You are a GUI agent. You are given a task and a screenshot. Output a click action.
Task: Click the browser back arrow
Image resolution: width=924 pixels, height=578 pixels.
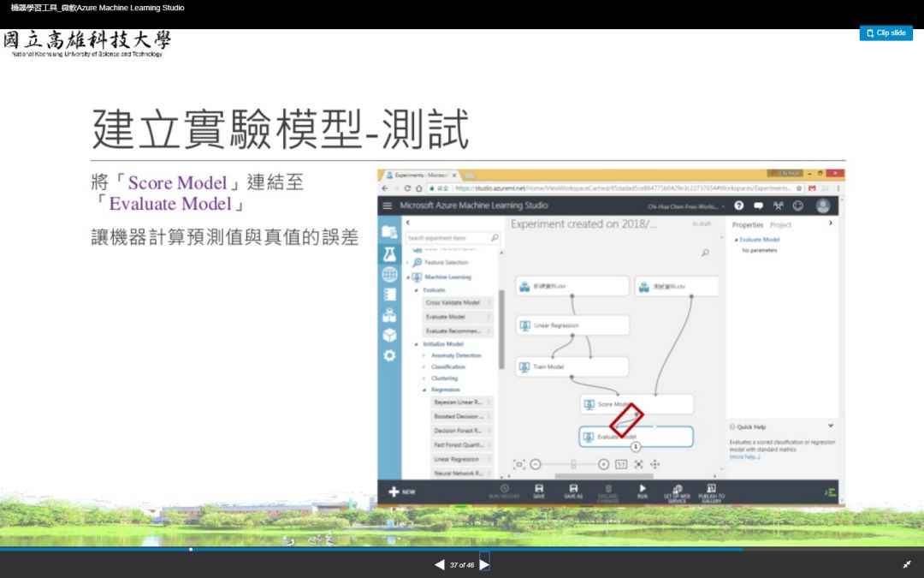click(x=385, y=188)
